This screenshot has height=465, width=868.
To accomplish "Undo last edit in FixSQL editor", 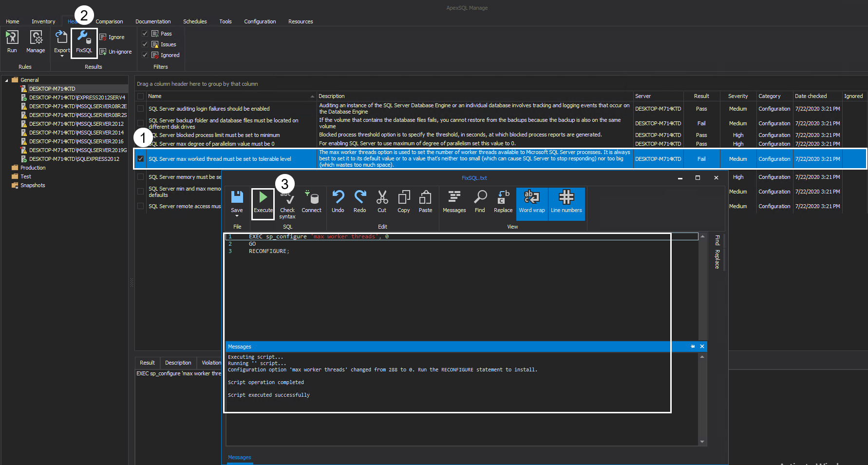I will pyautogui.click(x=338, y=202).
